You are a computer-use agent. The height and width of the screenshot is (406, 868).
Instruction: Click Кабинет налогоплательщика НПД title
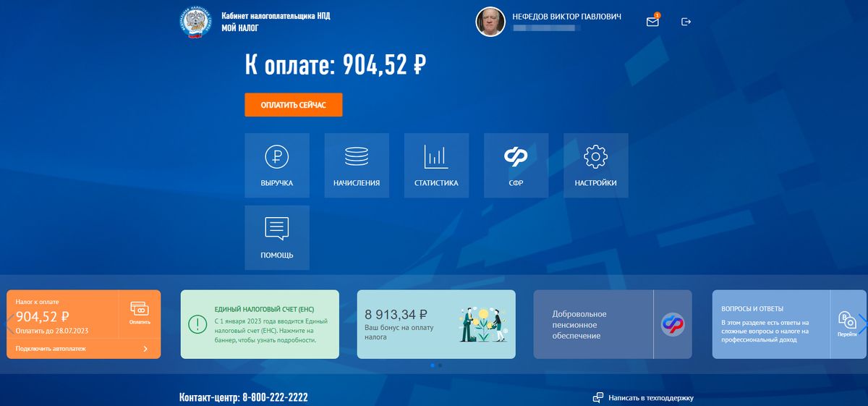point(277,16)
